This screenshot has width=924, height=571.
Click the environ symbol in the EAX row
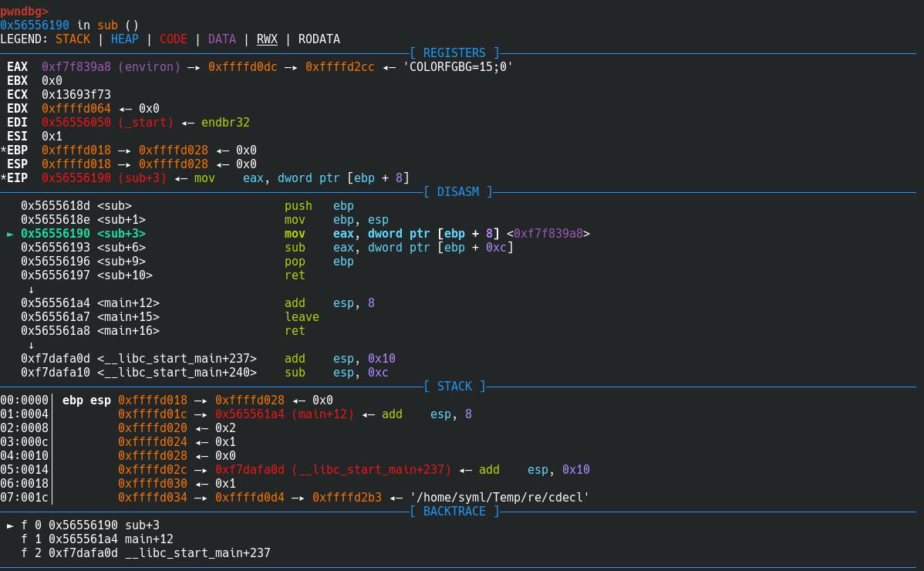pos(149,67)
